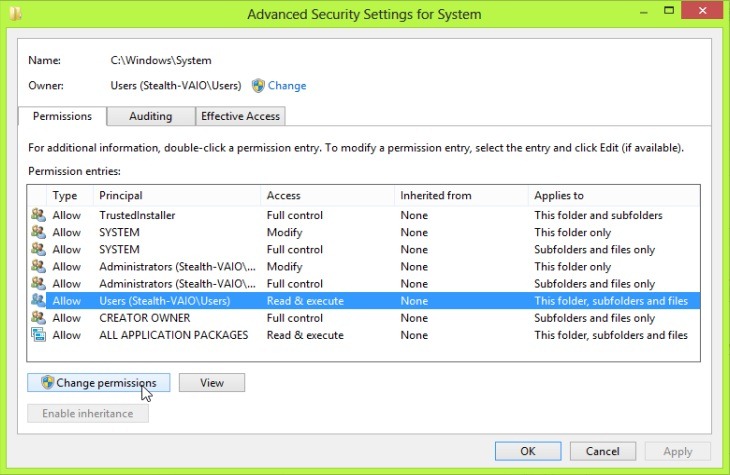Viewport: 730px width, 475px height.
Task: Select the Permissions tab
Action: [62, 116]
